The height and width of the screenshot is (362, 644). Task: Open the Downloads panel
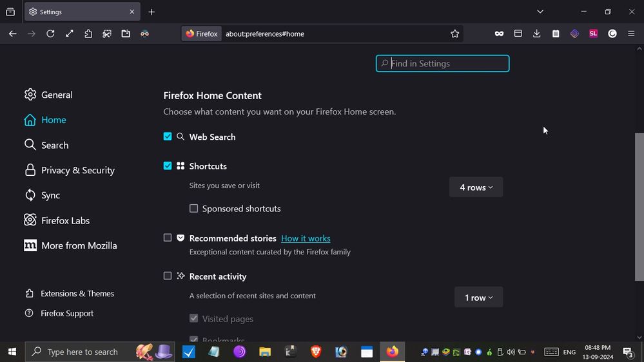pyautogui.click(x=537, y=33)
